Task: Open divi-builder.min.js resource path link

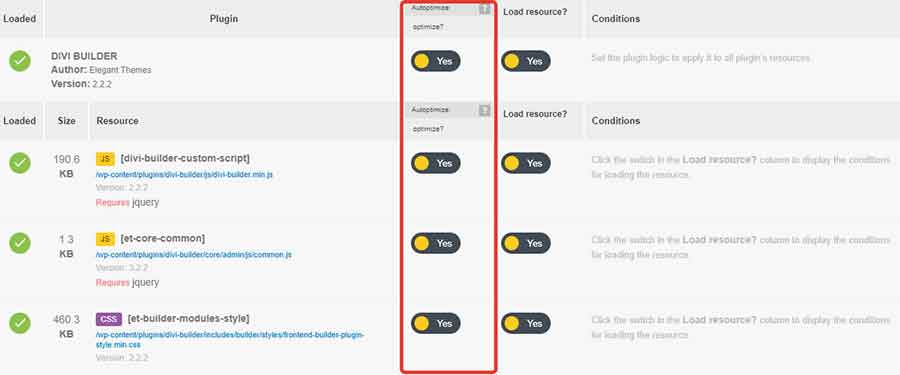Action: pos(184,174)
